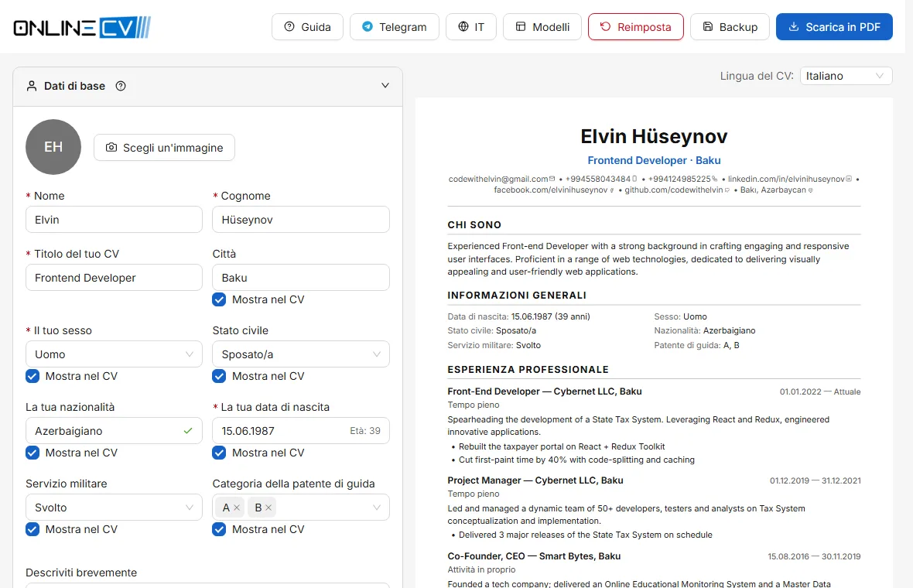Click the La tua nazionalità field
This screenshot has width=913, height=588.
coord(115,431)
